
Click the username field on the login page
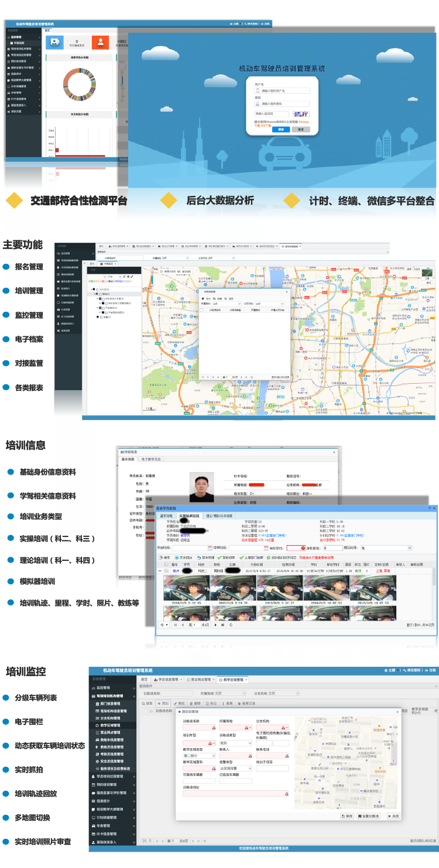[282, 91]
